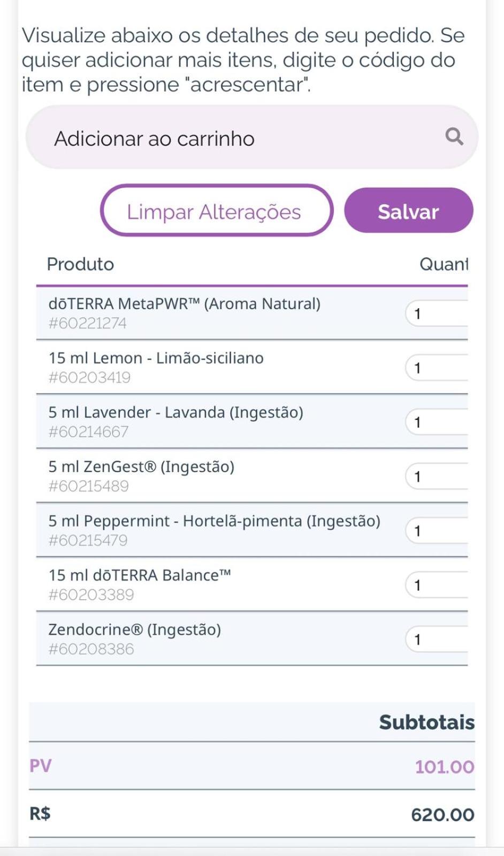This screenshot has width=504, height=856.
Task: Save changes with the Salvar button
Action: click(409, 210)
